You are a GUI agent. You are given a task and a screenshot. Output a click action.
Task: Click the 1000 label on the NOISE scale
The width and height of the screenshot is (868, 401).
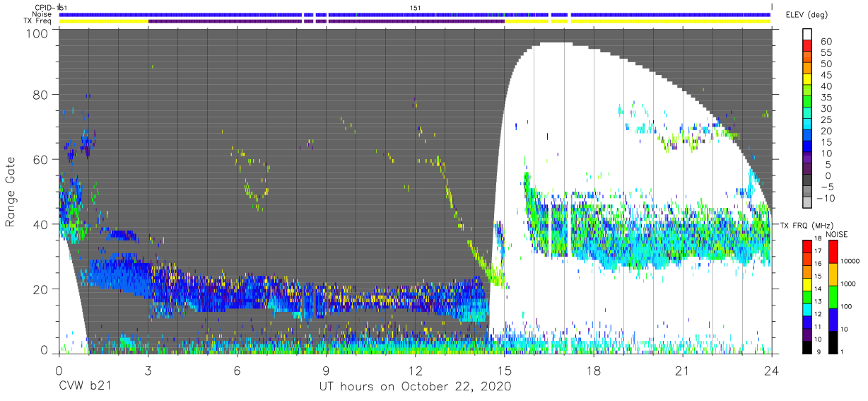849,283
